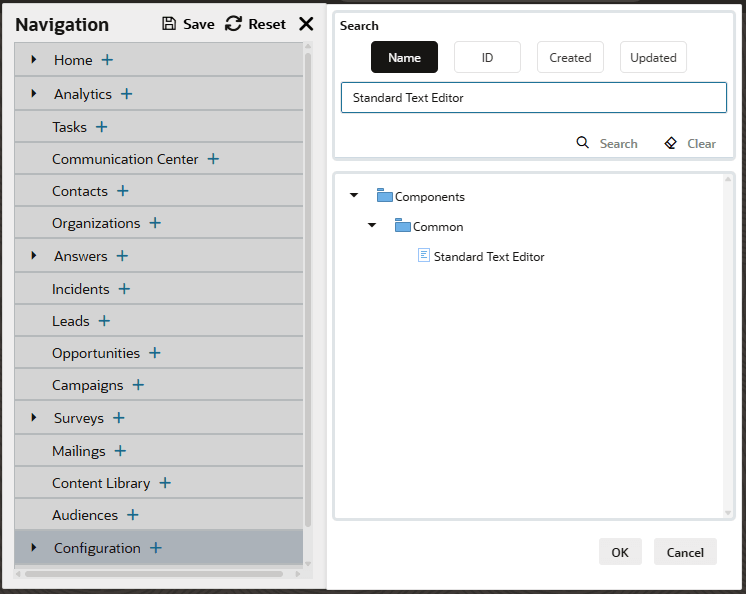Select the Common folder label
746x594 pixels.
pyautogui.click(x=438, y=227)
